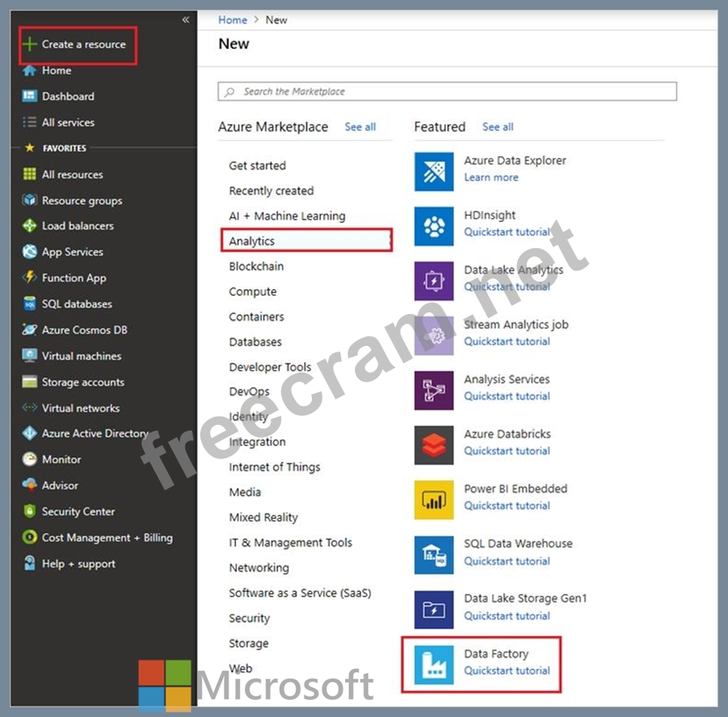Open the Dashboard icon in sidebar
The height and width of the screenshot is (717, 728).
29,95
